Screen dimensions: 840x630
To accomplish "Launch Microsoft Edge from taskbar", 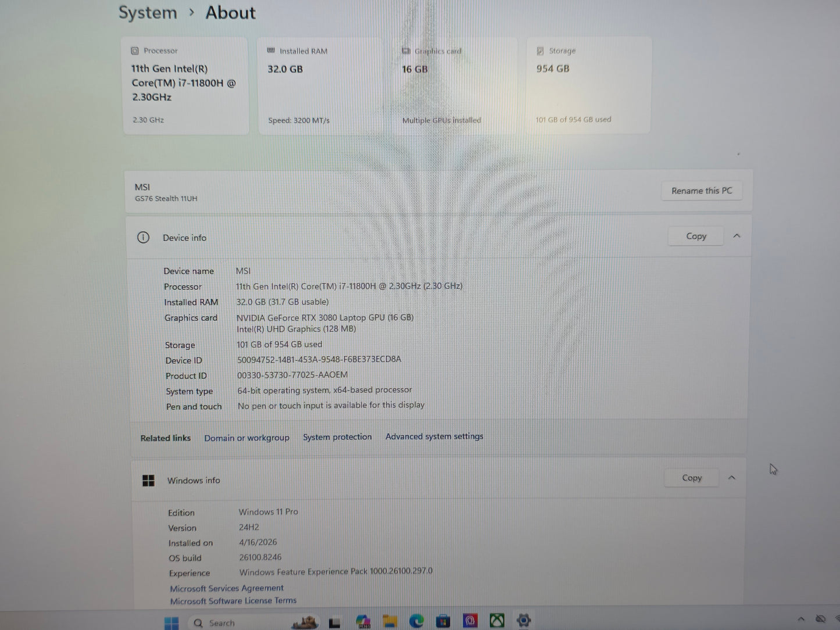I will click(x=416, y=621).
